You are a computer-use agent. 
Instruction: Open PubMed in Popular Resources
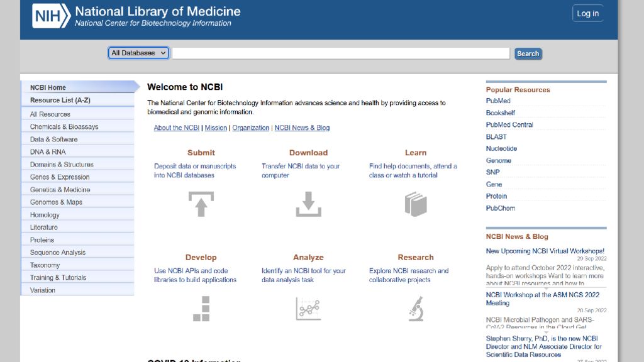[498, 101]
